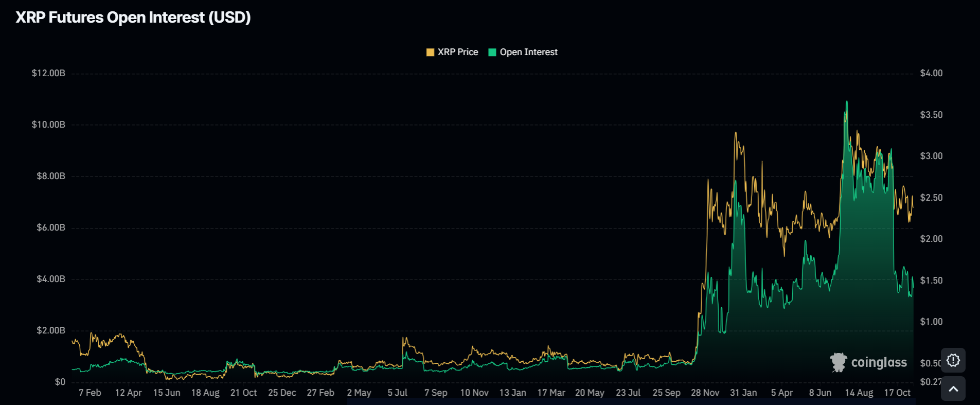Click the $6.00B open interest axis label
This screenshot has width=980, height=405.
coord(50,227)
